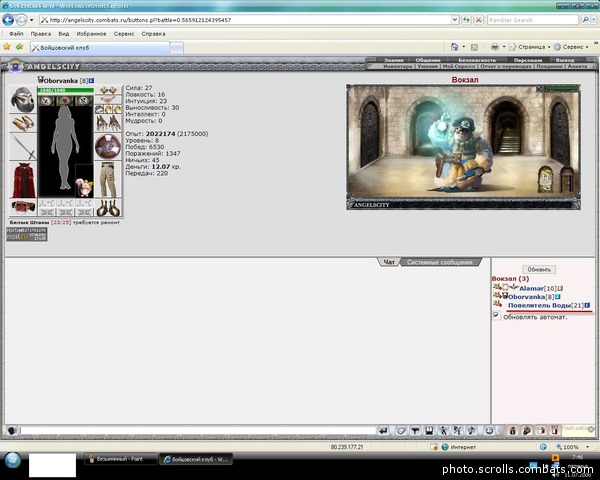
Task: Open the address bar history dropdown
Action: pyautogui.click(x=455, y=20)
